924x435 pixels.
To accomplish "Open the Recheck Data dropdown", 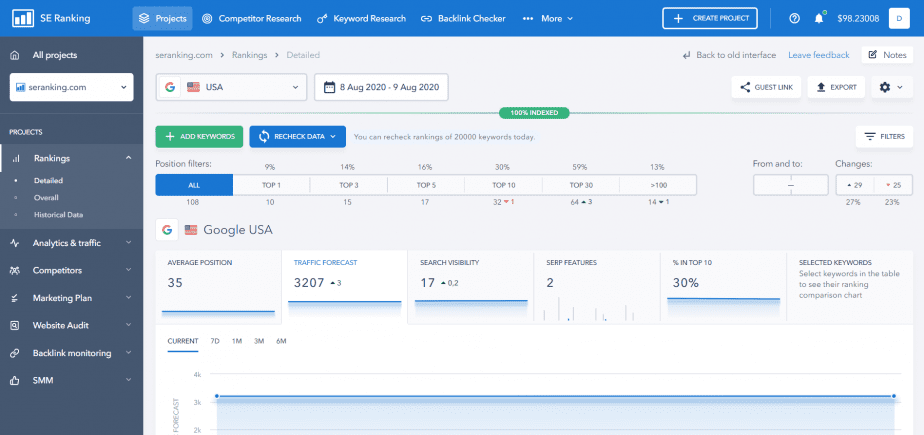I will coord(297,136).
